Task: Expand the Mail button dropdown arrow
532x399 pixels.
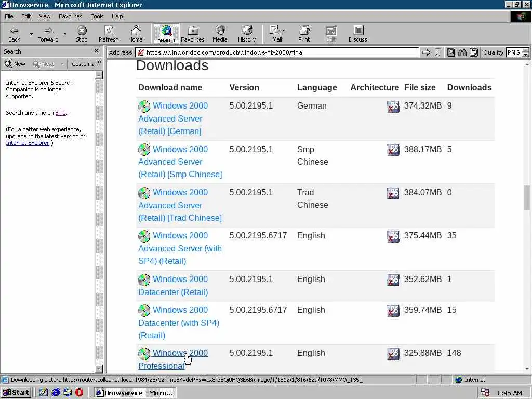Action: 284,31
